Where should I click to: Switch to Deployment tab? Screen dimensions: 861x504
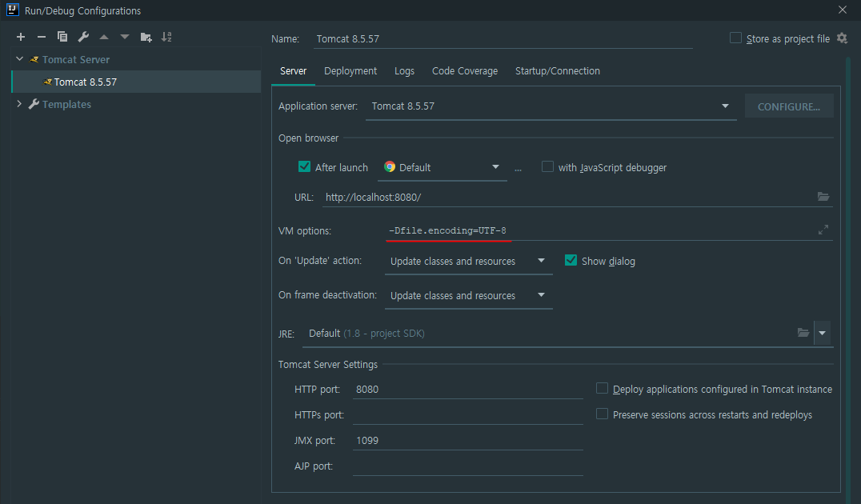350,71
